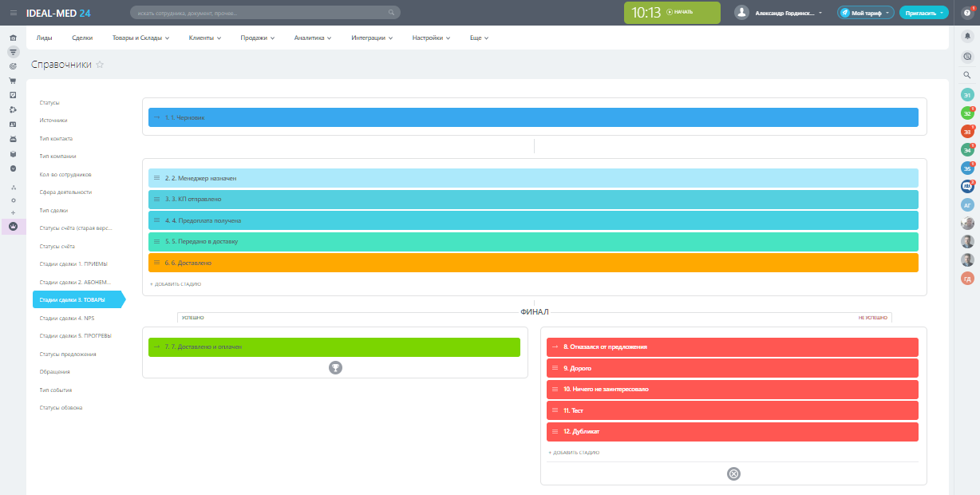This screenshot has height=495, width=980.
Task: Expand the Интеграции menu
Action: (372, 38)
